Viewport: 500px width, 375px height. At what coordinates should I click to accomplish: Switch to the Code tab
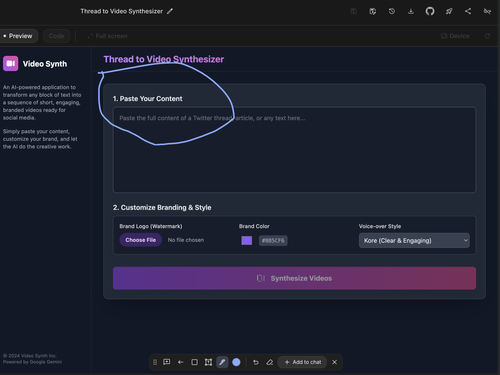(56, 36)
